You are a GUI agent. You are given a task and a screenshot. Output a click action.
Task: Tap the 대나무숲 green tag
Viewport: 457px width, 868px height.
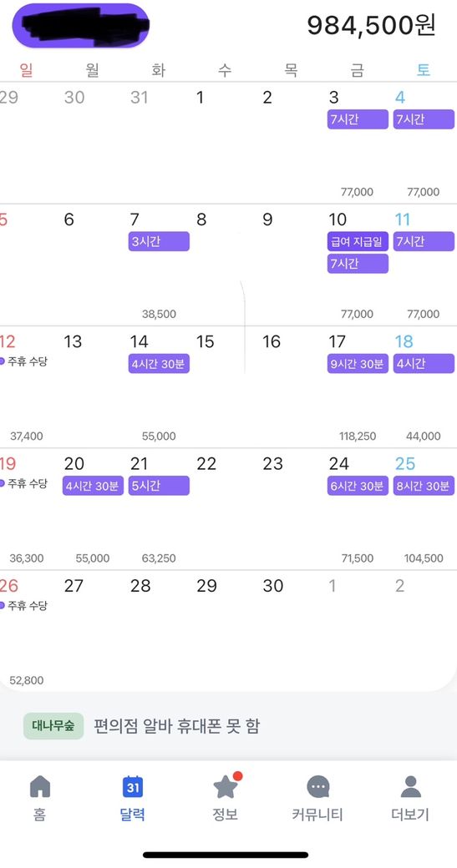pyautogui.click(x=53, y=726)
